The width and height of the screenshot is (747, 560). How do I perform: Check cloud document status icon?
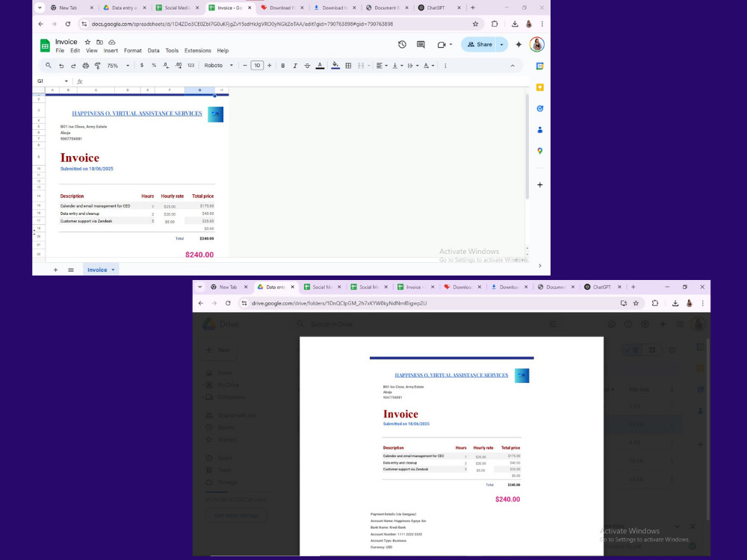pos(112,42)
